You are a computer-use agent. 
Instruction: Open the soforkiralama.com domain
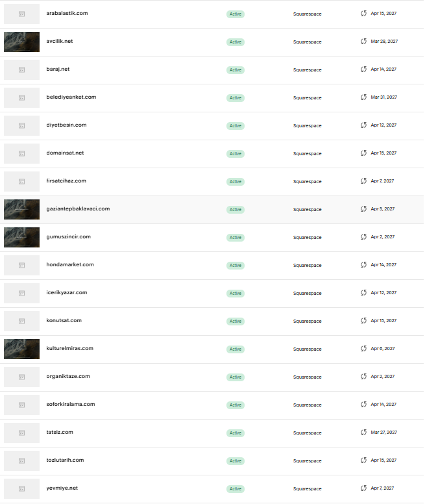pyautogui.click(x=71, y=405)
